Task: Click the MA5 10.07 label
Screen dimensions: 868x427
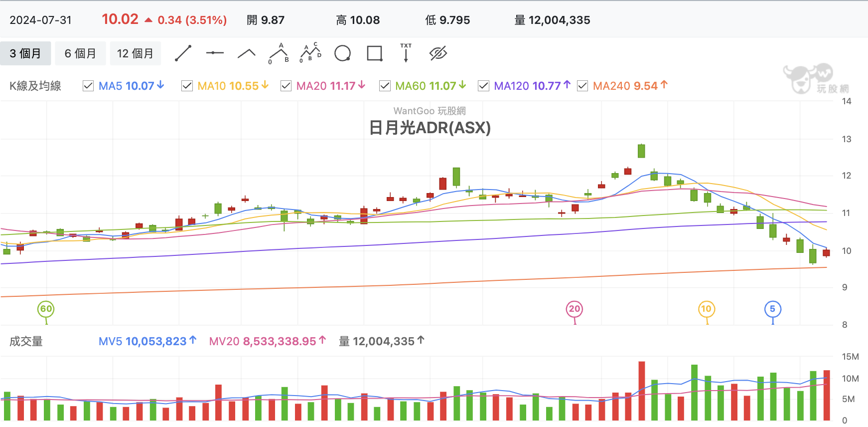Action: [x=132, y=86]
